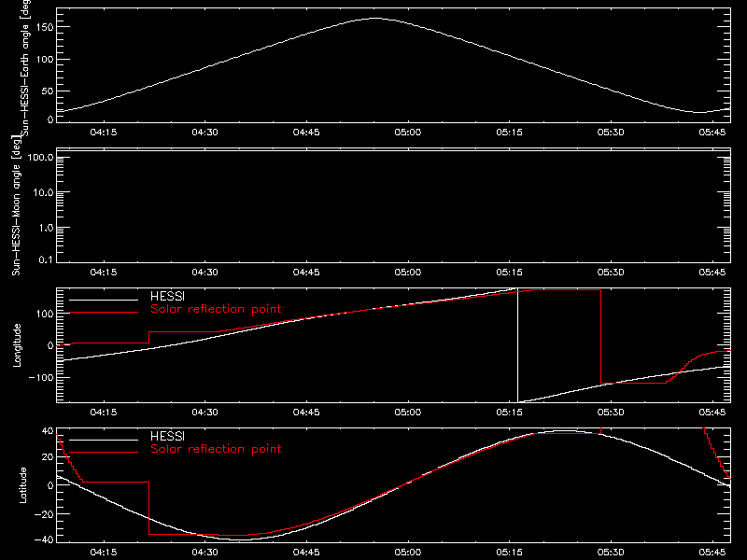
Task: Click 04:15 label under Earth angle plot
Action: [x=104, y=133]
